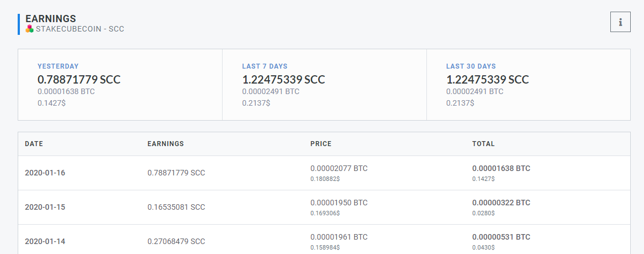This screenshot has width=644, height=254.
Task: Select the LAST 7 DAYS card
Action: pyautogui.click(x=324, y=85)
